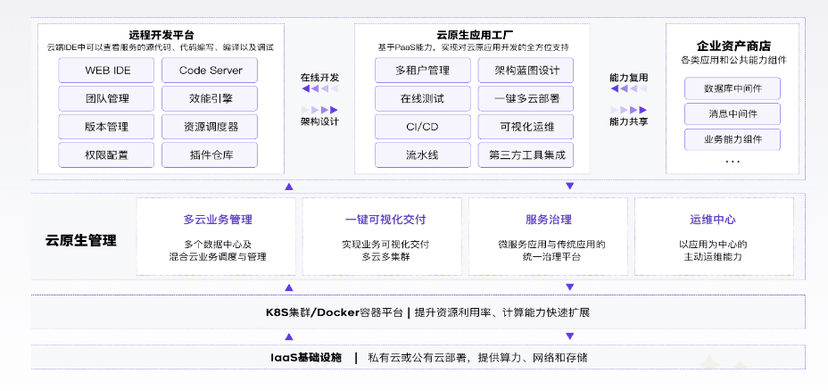Click the text 私有云或公有云部署
828x391 pixels.
[x=419, y=358]
